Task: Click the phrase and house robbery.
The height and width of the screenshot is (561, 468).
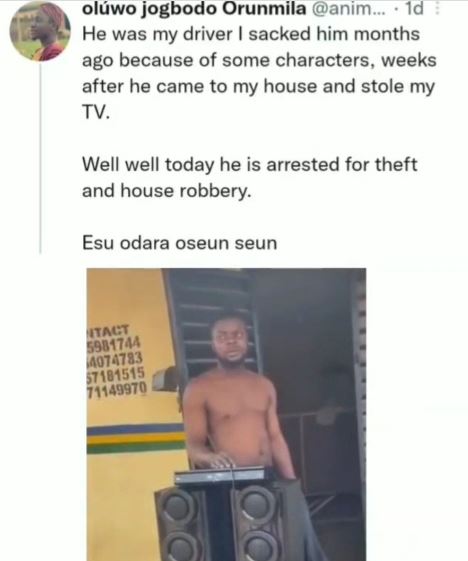Action: [x=167, y=191]
